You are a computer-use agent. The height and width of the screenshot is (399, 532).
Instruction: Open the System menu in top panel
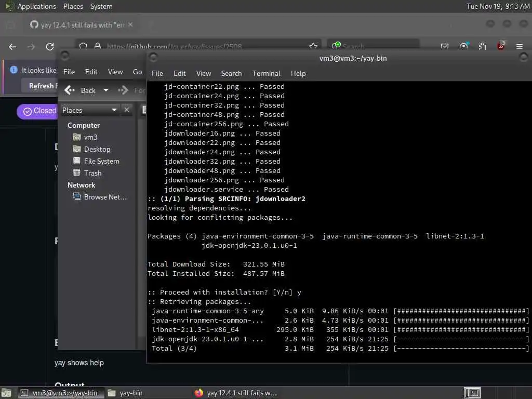pyautogui.click(x=101, y=6)
